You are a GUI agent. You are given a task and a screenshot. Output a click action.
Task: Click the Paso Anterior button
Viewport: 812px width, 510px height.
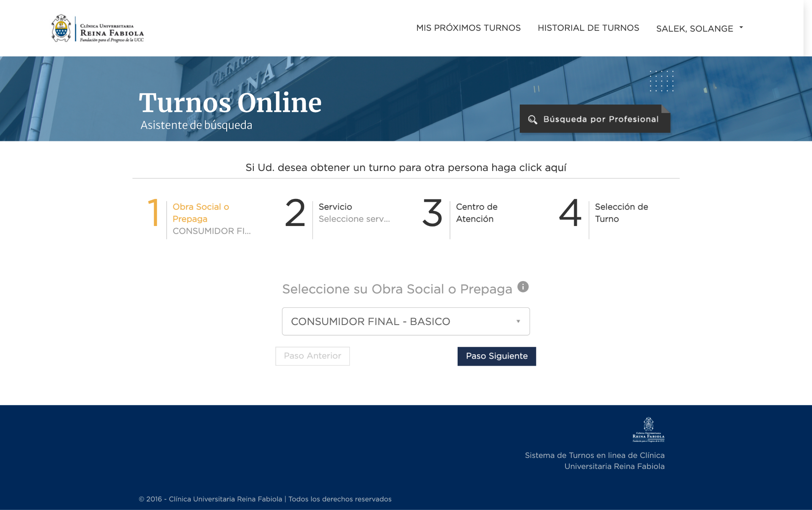point(313,356)
